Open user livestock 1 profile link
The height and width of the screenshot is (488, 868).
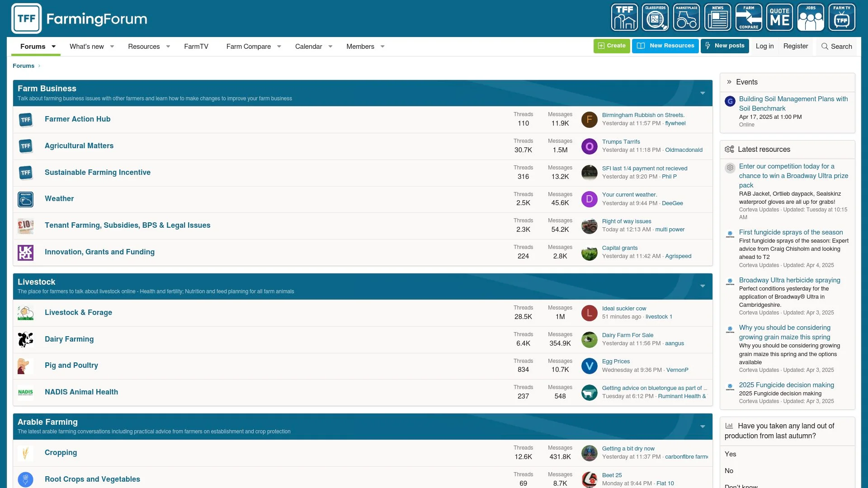[659, 317]
